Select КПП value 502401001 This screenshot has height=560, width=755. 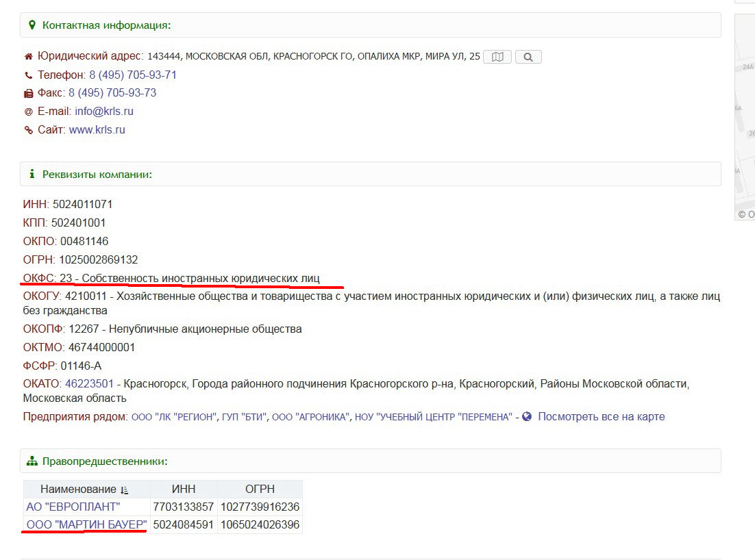coord(78,222)
